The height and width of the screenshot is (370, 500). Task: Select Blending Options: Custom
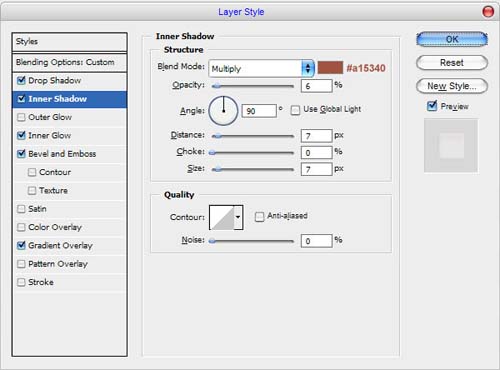tap(69, 62)
